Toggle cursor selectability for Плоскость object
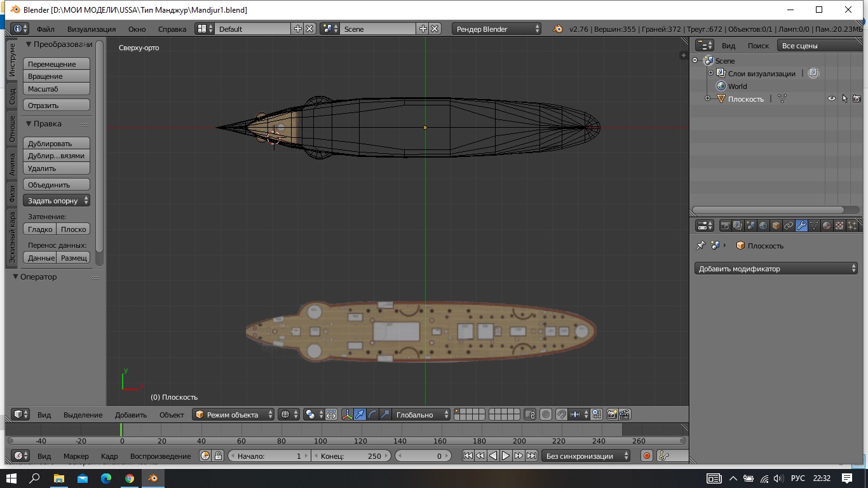Image resolution: width=868 pixels, height=488 pixels. (844, 98)
